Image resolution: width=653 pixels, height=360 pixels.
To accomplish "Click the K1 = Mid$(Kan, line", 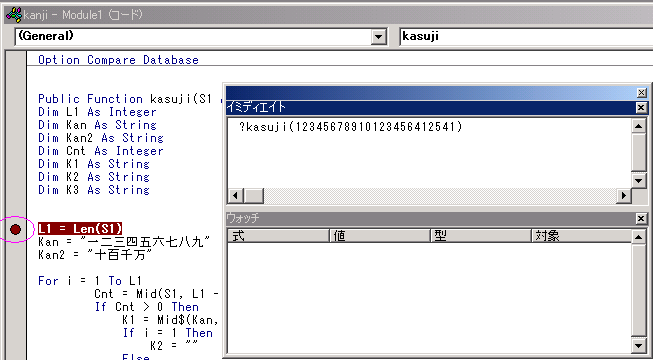I will 171,320.
